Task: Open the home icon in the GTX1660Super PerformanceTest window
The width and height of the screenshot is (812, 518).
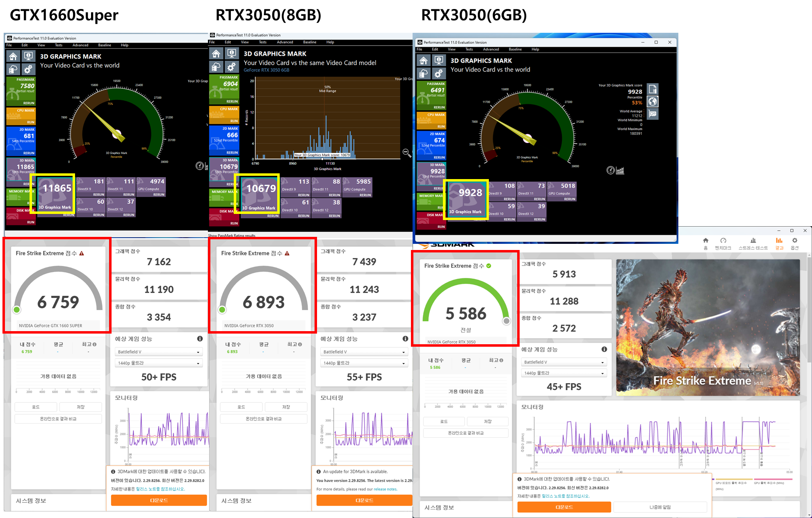Action: coord(13,57)
